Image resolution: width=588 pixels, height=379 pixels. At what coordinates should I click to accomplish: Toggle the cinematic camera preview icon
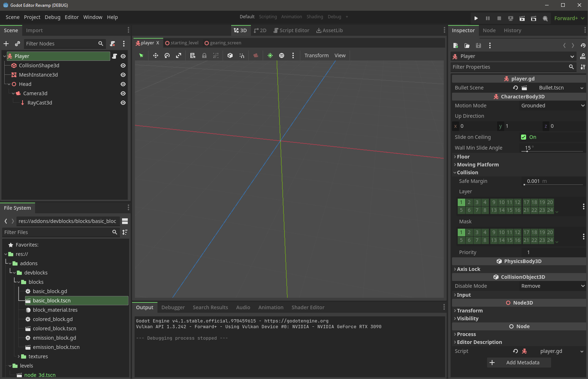click(x=256, y=55)
